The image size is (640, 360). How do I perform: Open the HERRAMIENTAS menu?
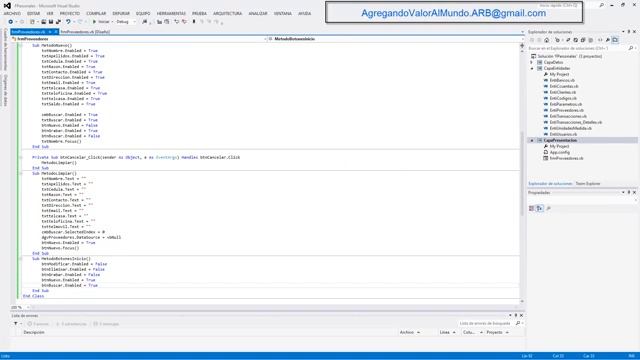click(171, 13)
